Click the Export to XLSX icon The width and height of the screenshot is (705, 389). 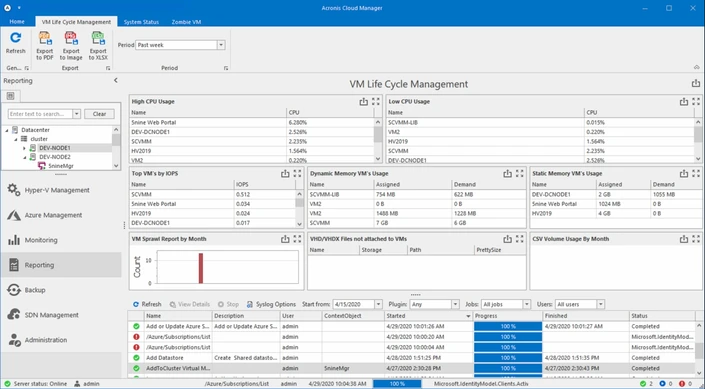(98, 39)
